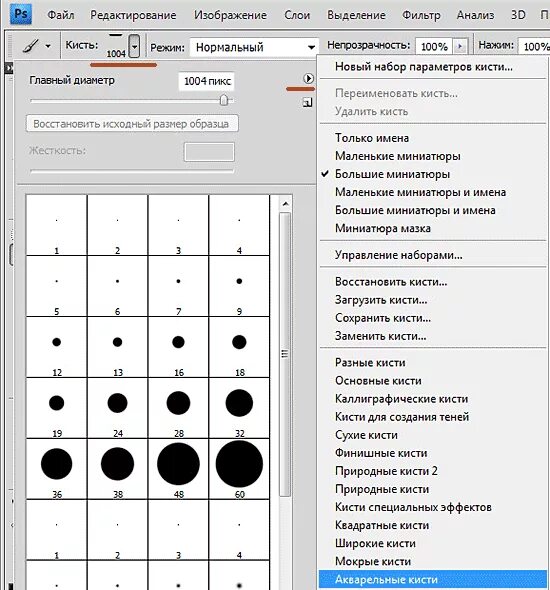The image size is (550, 590).
Task: Load the Разные кисти set
Action: coord(370,363)
